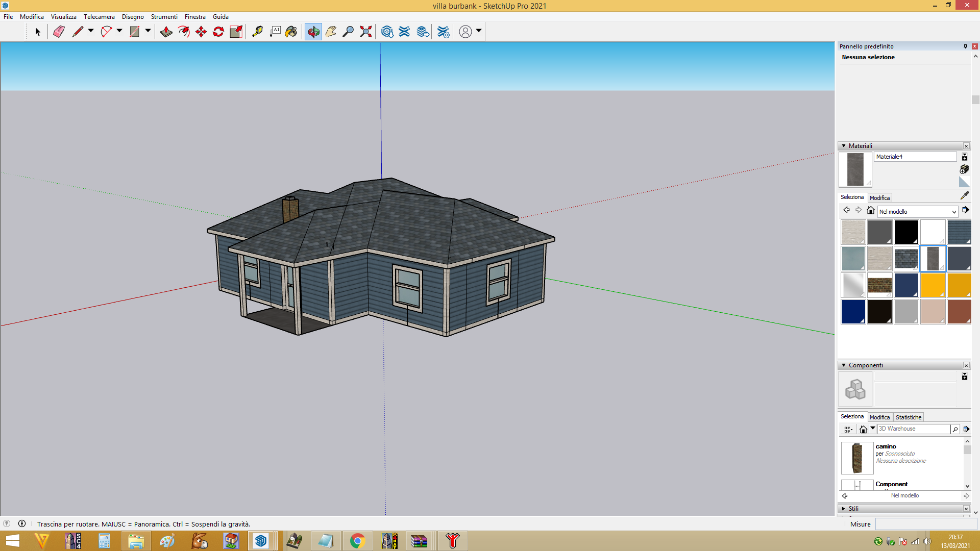The width and height of the screenshot is (980, 551).
Task: Click the 3D Warehouse search field
Action: pos(914,429)
